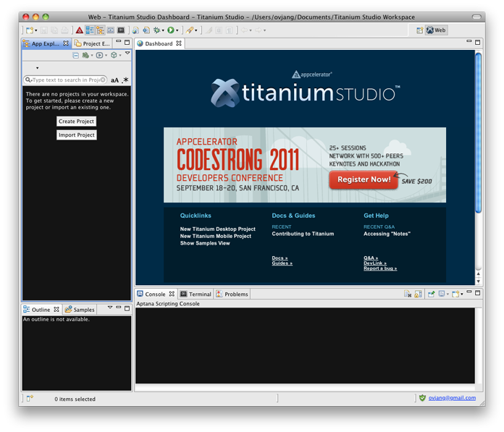Click the Preview eye toolbar icon
504x432 pixels.
click(x=111, y=30)
